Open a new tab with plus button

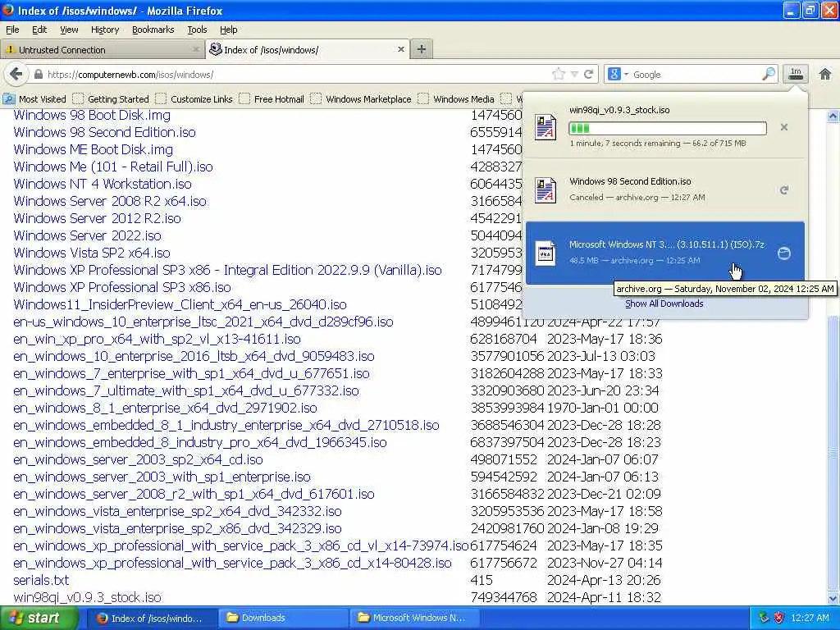[x=422, y=49]
